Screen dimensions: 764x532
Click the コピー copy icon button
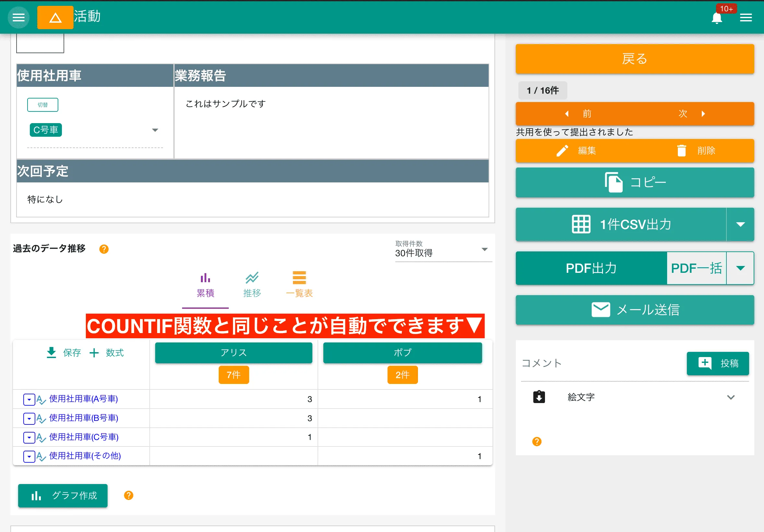click(614, 182)
